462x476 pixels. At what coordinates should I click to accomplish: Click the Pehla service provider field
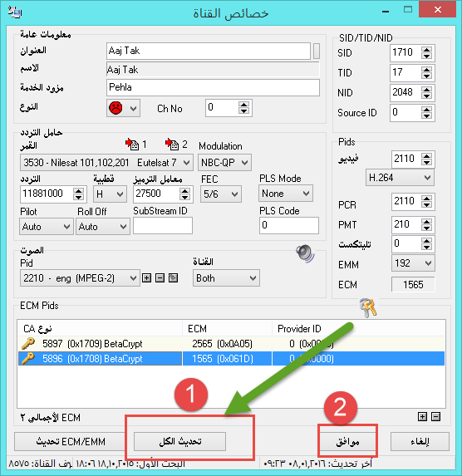(213, 88)
